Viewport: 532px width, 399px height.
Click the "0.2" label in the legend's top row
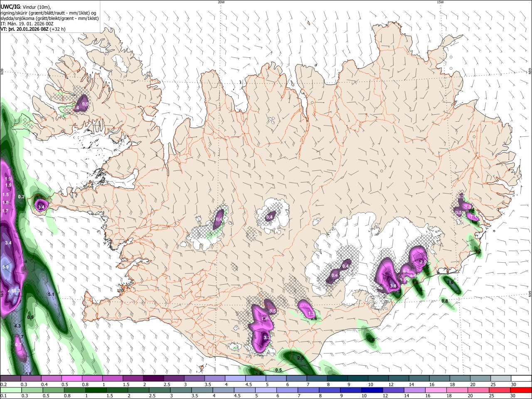point(3,384)
